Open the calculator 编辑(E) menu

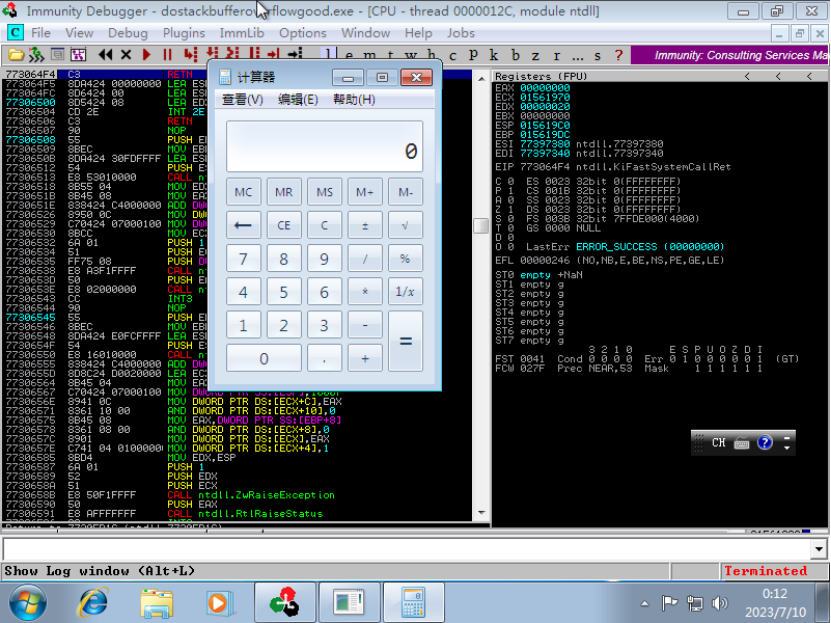[x=298, y=100]
